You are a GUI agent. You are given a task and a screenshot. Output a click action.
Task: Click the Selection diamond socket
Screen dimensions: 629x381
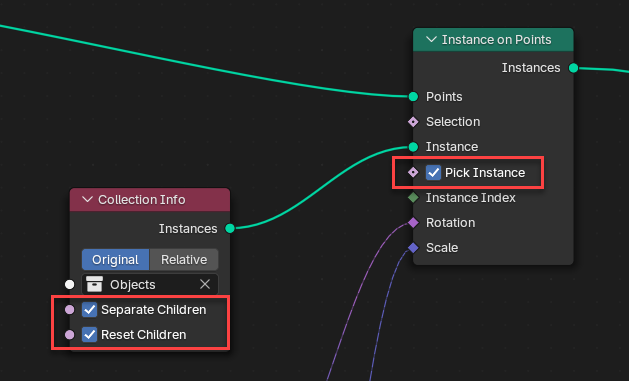(413, 122)
